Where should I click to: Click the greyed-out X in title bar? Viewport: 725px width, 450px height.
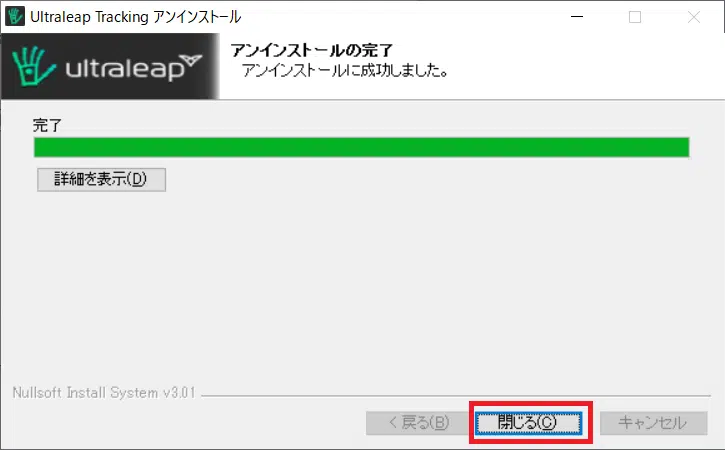point(694,17)
